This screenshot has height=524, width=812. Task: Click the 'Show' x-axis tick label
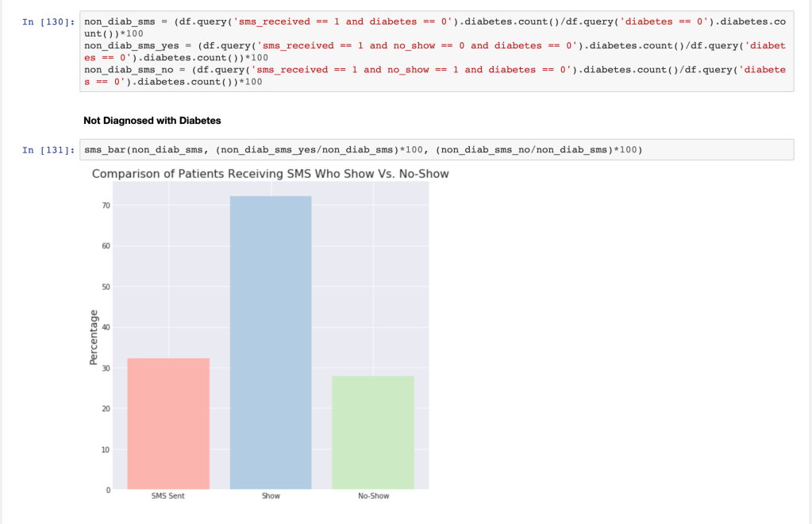[271, 496]
